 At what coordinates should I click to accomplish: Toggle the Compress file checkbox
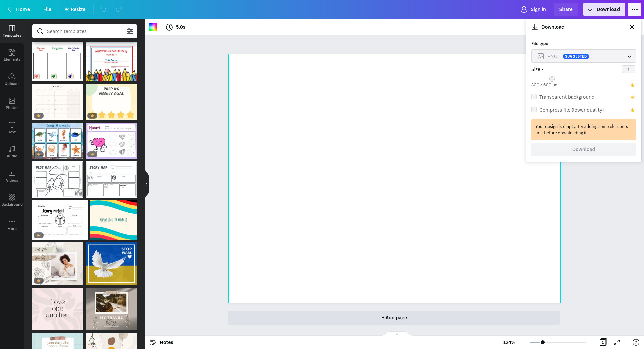[x=534, y=110]
